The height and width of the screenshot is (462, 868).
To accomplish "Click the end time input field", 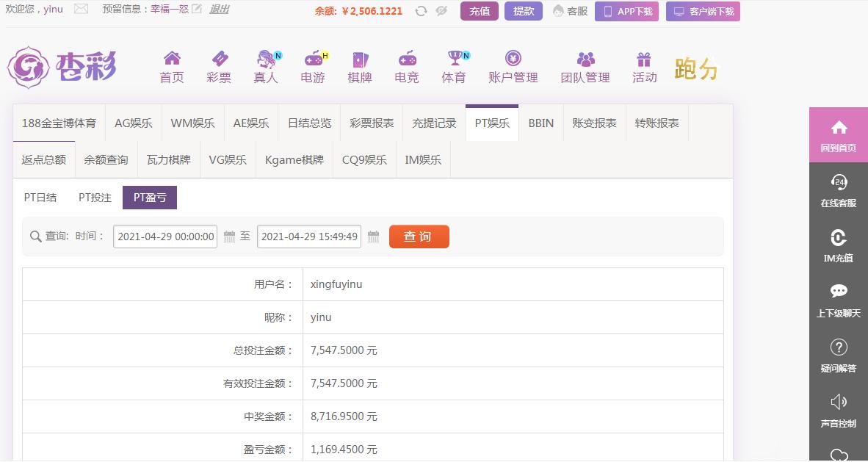I will pyautogui.click(x=309, y=237).
